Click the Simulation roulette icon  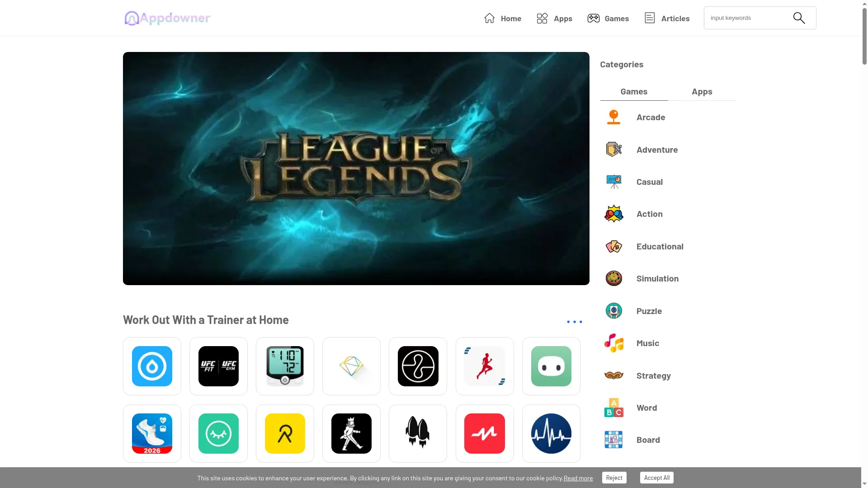pyautogui.click(x=613, y=278)
